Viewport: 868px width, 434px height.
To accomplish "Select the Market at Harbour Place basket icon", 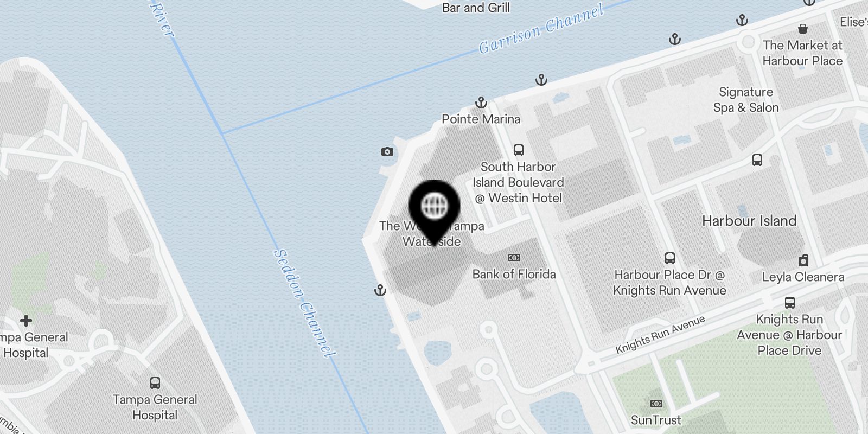I will pos(803,28).
